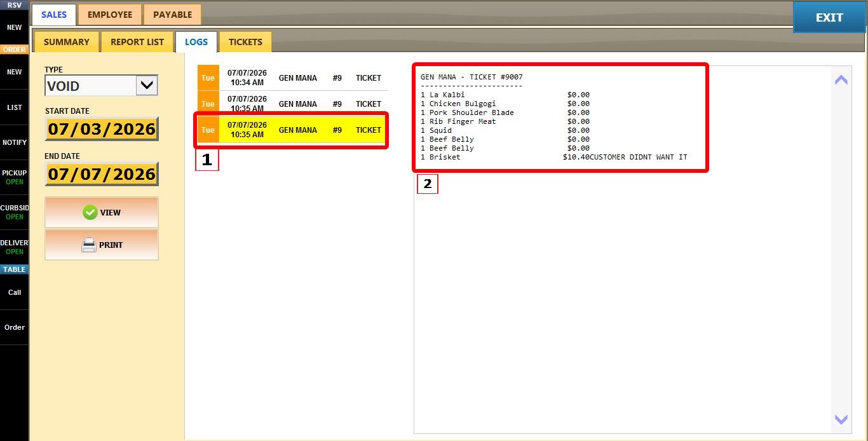Select the VOID type combo box
This screenshot has width=868, height=441.
101,86
